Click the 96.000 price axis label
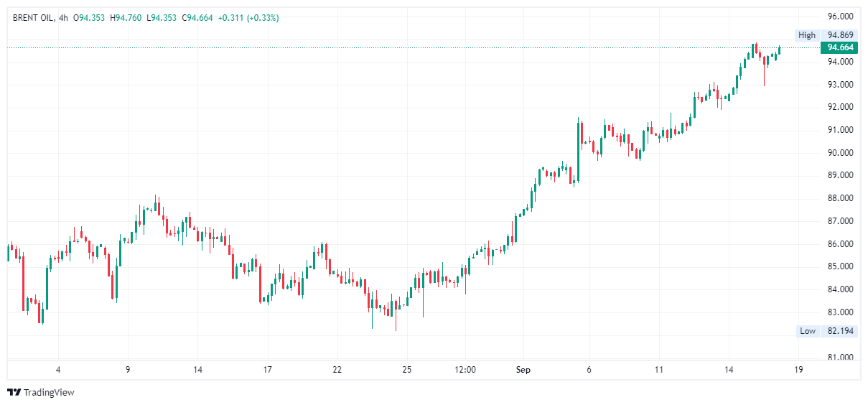 click(x=840, y=16)
